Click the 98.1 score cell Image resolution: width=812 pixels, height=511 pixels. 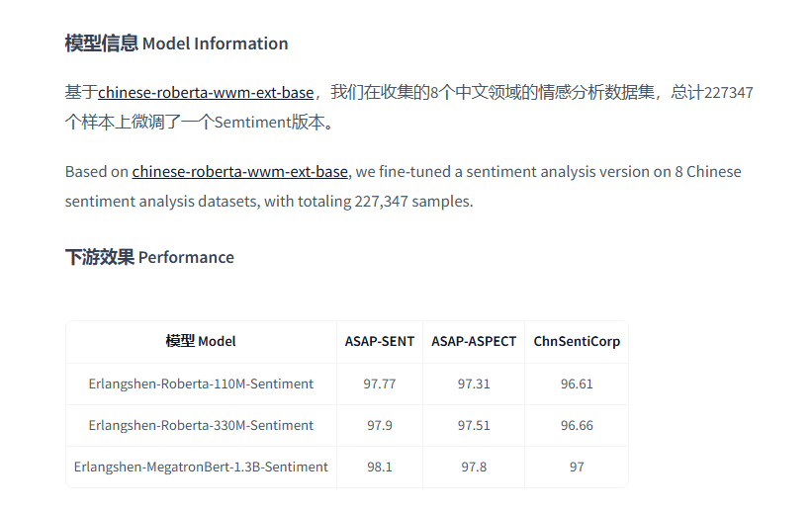coord(380,467)
